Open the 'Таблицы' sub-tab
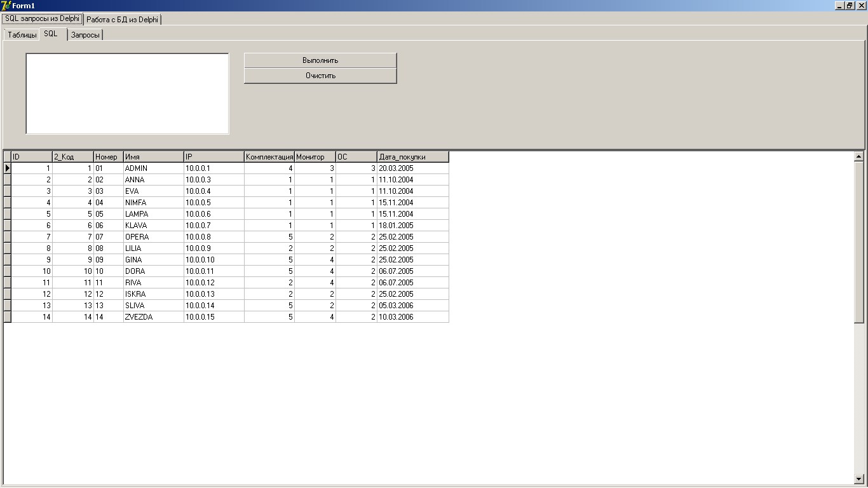Image resolution: width=868 pixels, height=488 pixels. [x=22, y=35]
